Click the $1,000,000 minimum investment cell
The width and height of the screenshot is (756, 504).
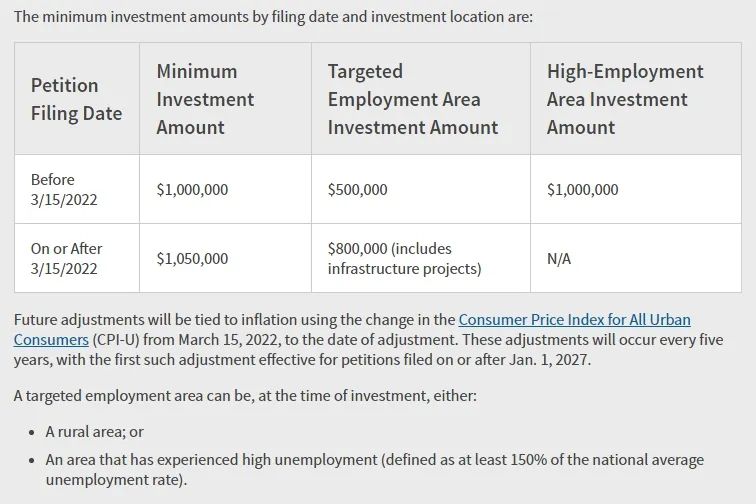click(x=225, y=189)
